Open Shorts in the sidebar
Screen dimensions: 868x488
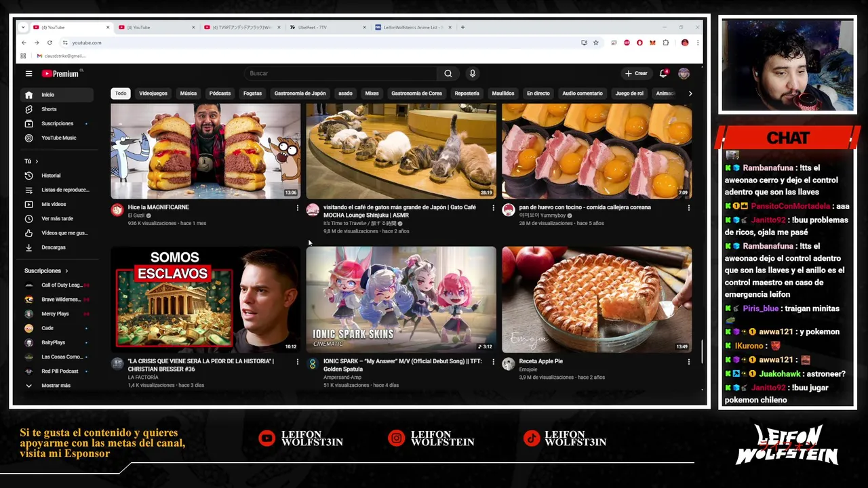point(57,109)
